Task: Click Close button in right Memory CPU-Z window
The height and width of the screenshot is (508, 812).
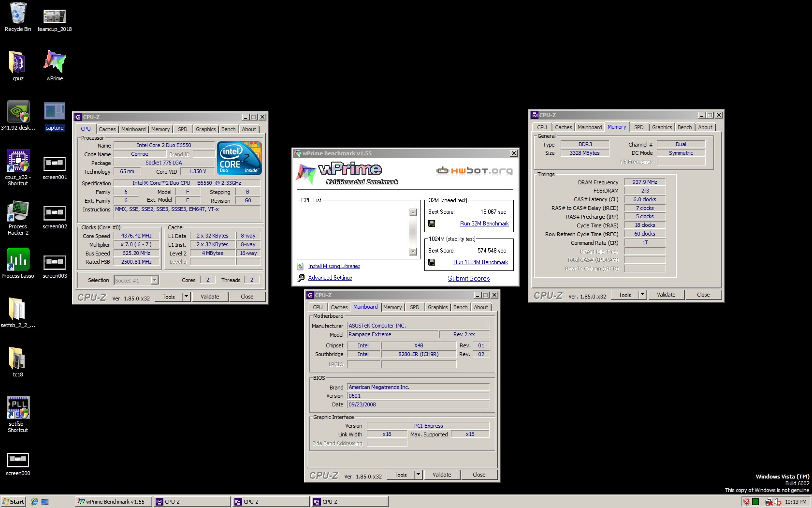Action: pos(703,295)
